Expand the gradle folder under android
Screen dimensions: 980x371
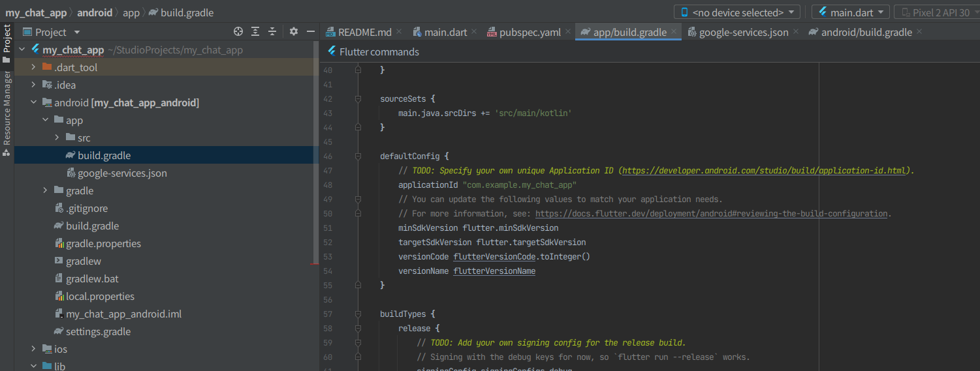pyautogui.click(x=45, y=190)
